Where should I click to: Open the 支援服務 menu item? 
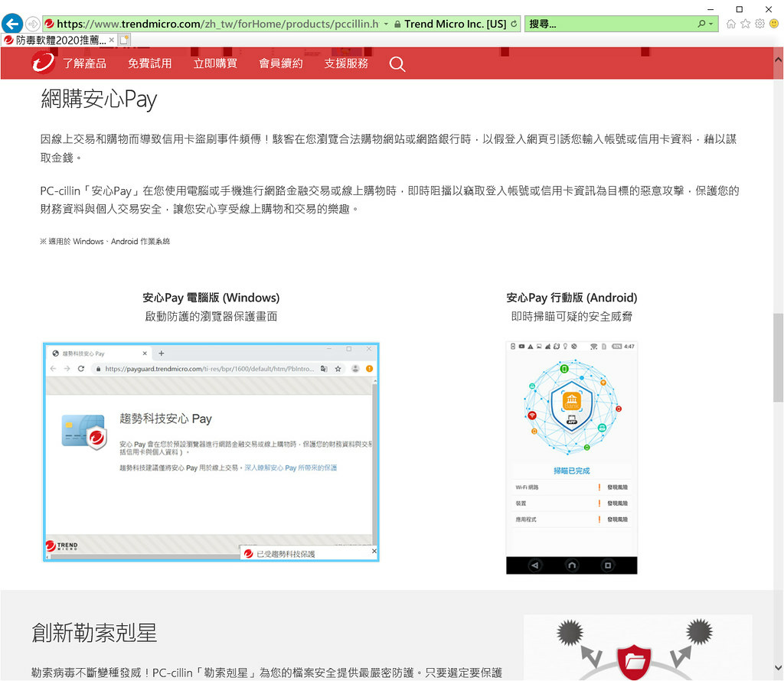tap(346, 64)
